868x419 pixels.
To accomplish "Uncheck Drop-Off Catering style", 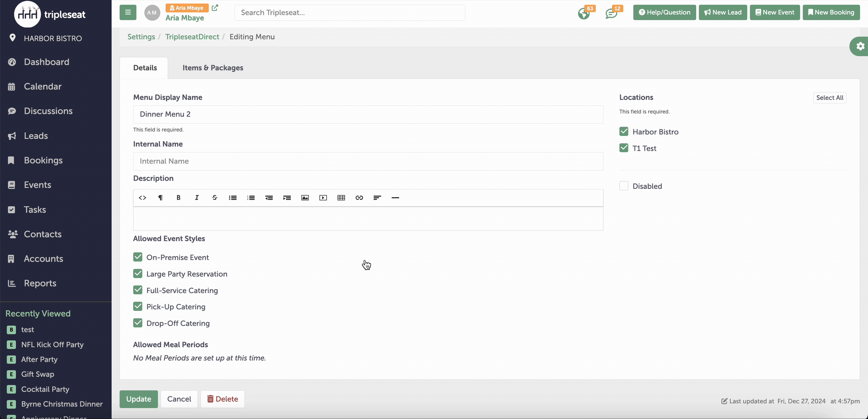I will (x=138, y=323).
